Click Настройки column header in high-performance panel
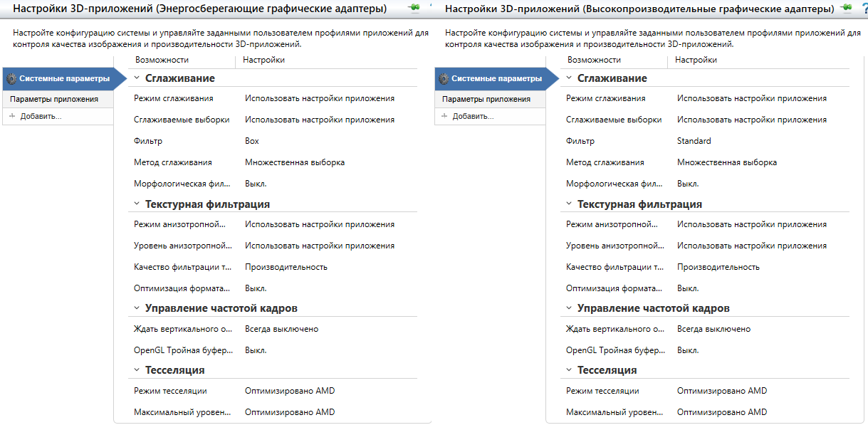The image size is (868, 425). pyautogui.click(x=696, y=60)
